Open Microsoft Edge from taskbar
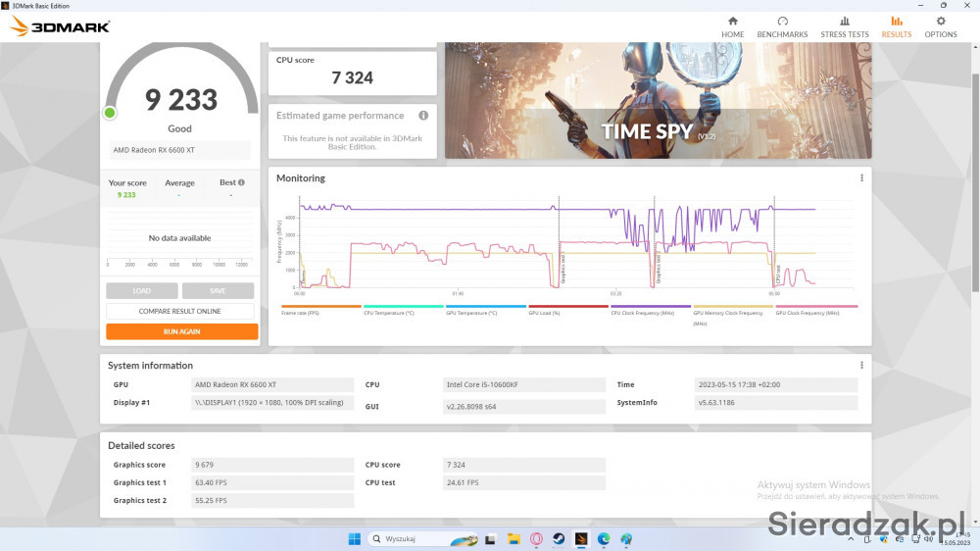 tap(604, 539)
